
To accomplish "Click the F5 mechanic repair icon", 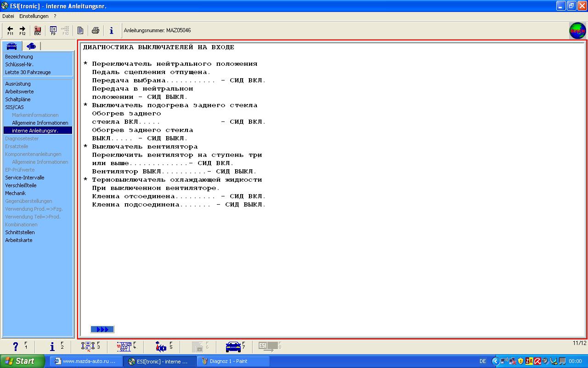I will point(161,347).
